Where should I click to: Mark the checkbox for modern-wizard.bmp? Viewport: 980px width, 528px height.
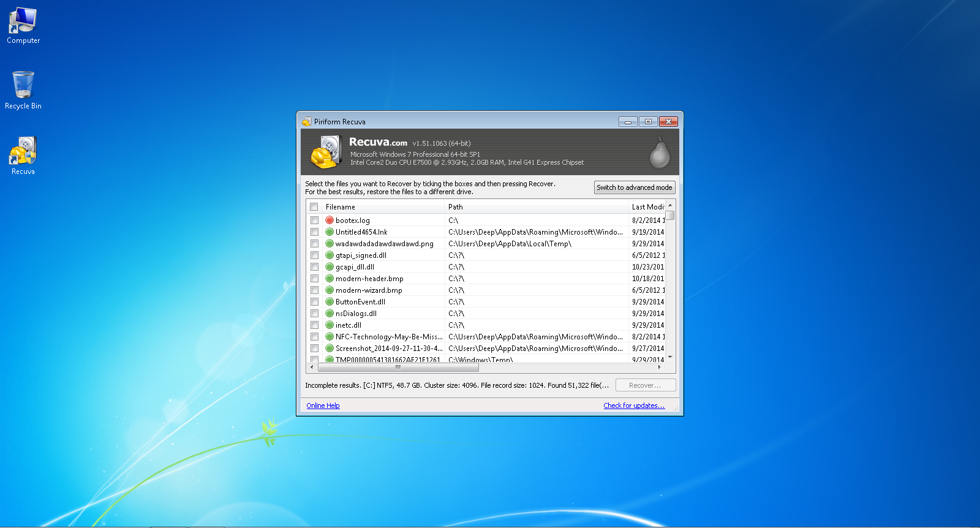tap(314, 290)
